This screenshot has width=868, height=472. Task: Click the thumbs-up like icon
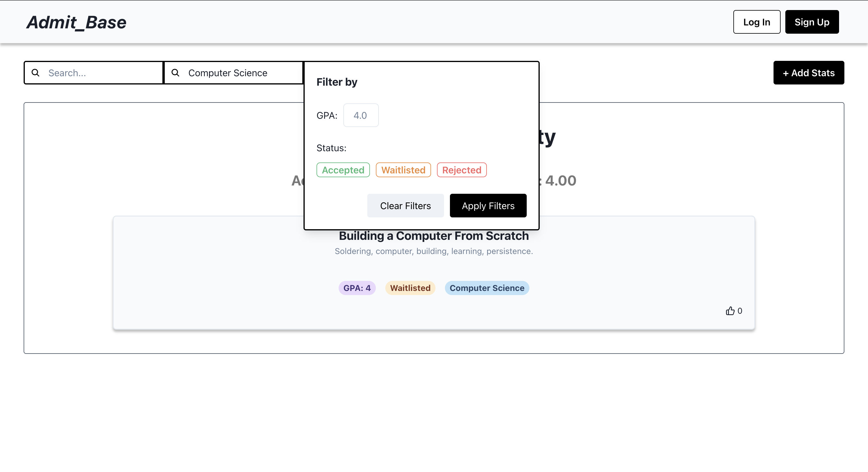point(730,310)
